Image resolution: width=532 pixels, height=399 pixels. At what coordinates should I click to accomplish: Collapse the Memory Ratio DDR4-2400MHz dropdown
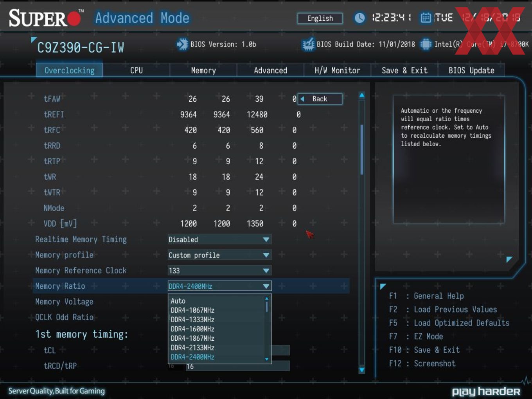219,286
